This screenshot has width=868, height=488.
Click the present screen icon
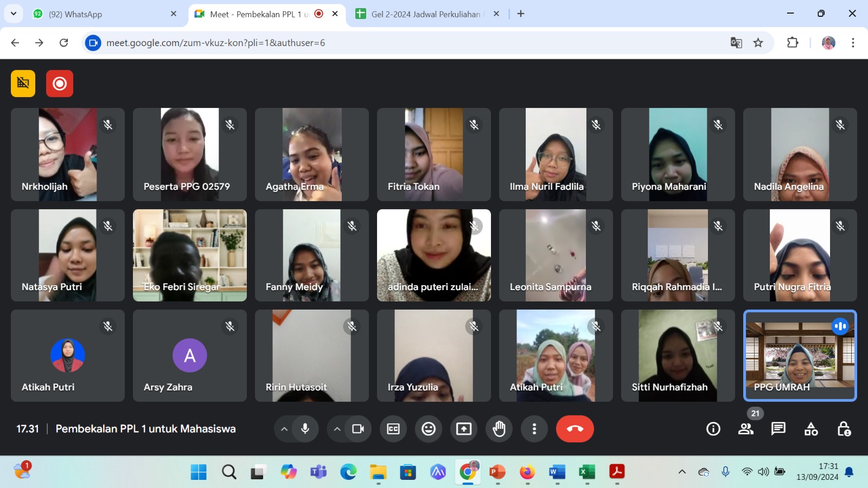click(x=464, y=429)
